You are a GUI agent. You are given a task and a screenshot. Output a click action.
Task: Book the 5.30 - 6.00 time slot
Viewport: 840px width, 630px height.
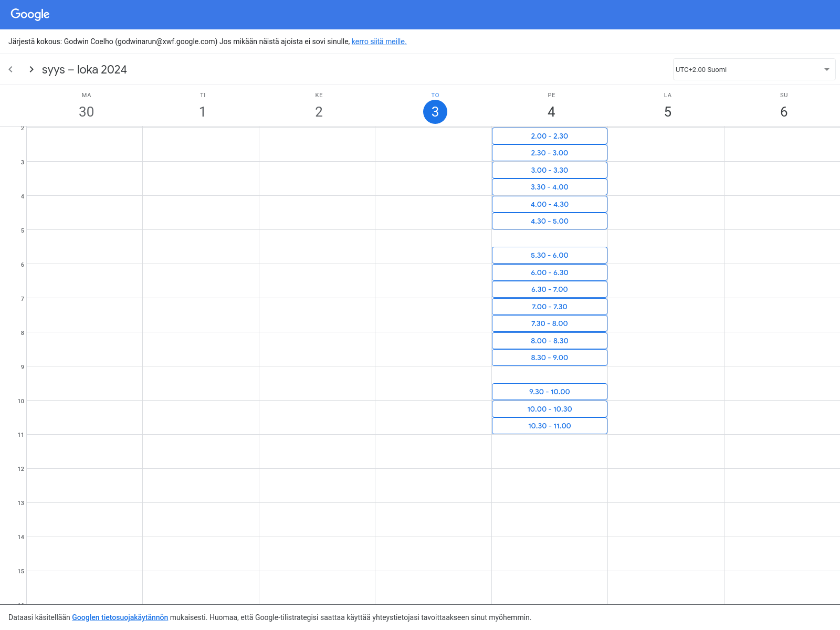pos(550,255)
